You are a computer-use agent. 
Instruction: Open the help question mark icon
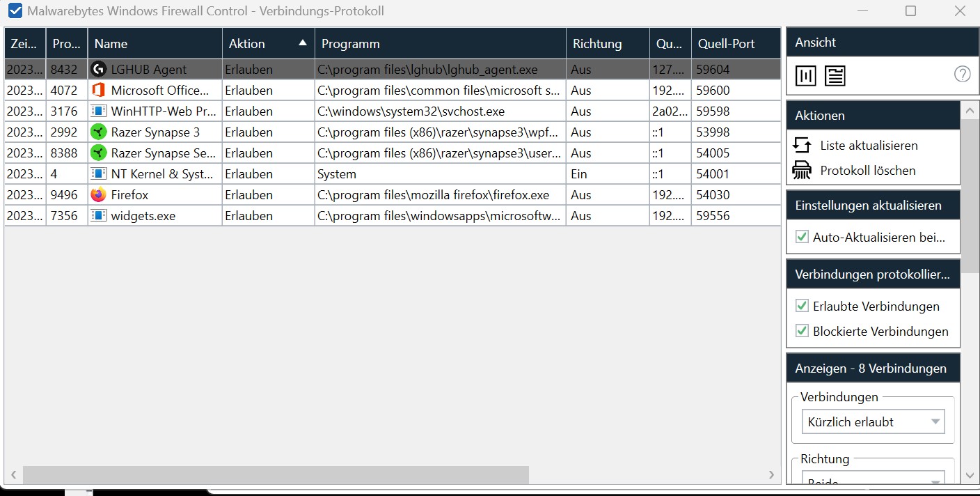point(962,74)
